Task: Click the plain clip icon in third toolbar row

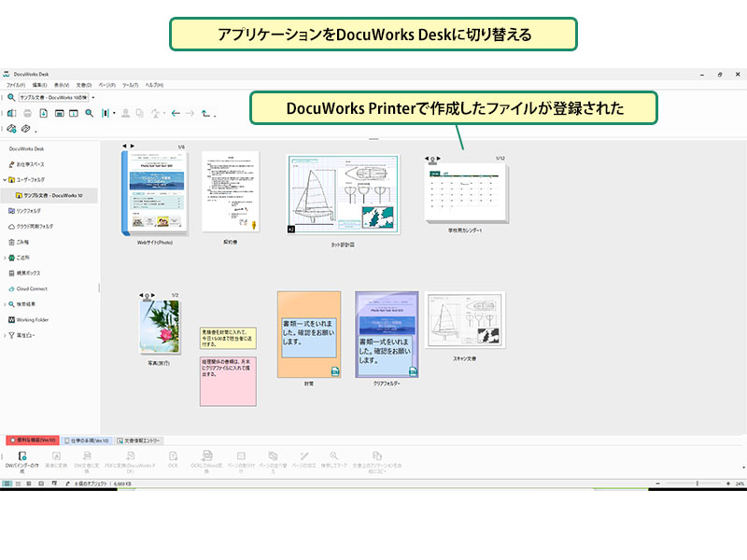Action: (26, 129)
